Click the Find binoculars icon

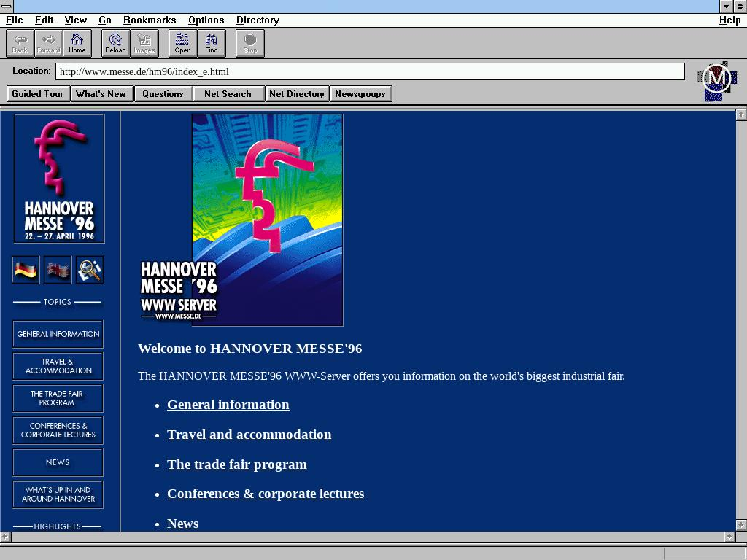point(211,43)
